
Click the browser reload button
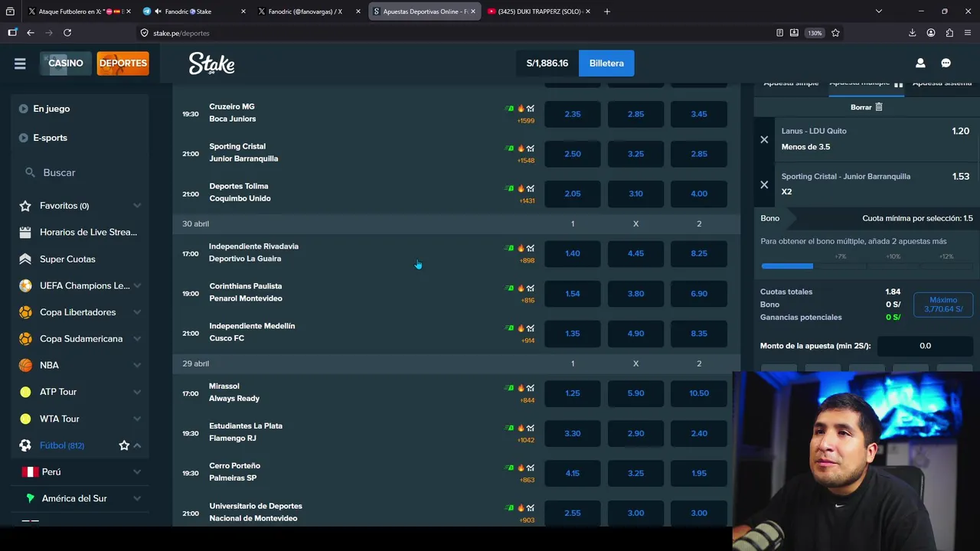point(67,33)
